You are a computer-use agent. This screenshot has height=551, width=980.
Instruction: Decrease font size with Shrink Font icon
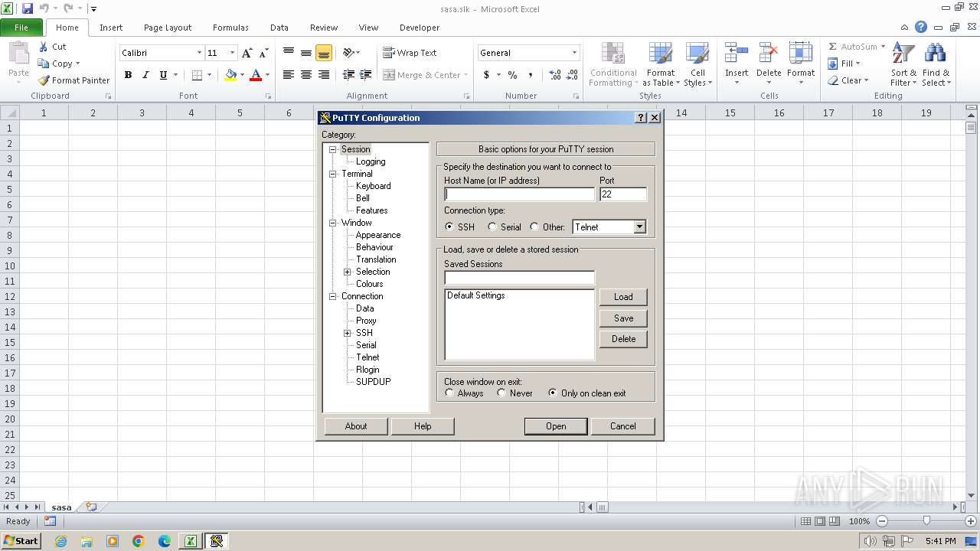264,53
